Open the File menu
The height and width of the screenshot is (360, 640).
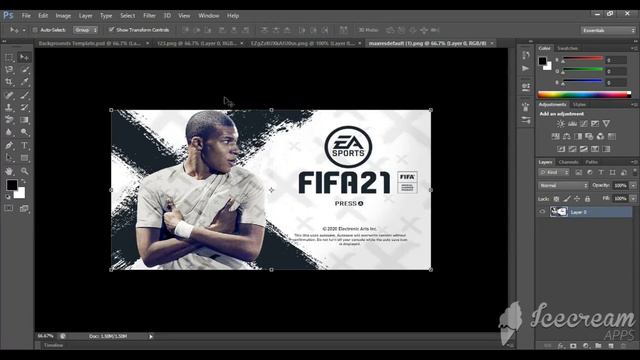click(x=26, y=16)
